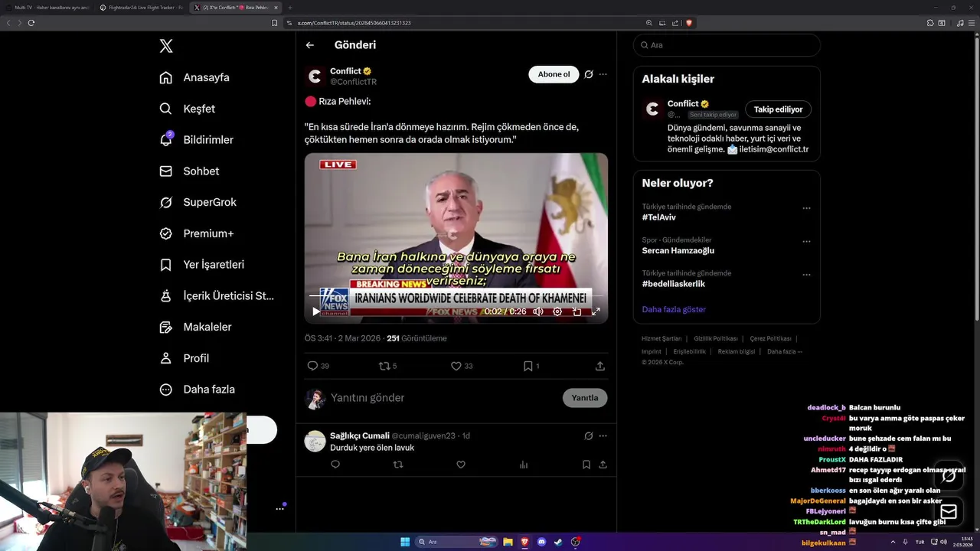This screenshot has width=980, height=551.
Task: Click the Abone ol button
Action: coord(554,74)
